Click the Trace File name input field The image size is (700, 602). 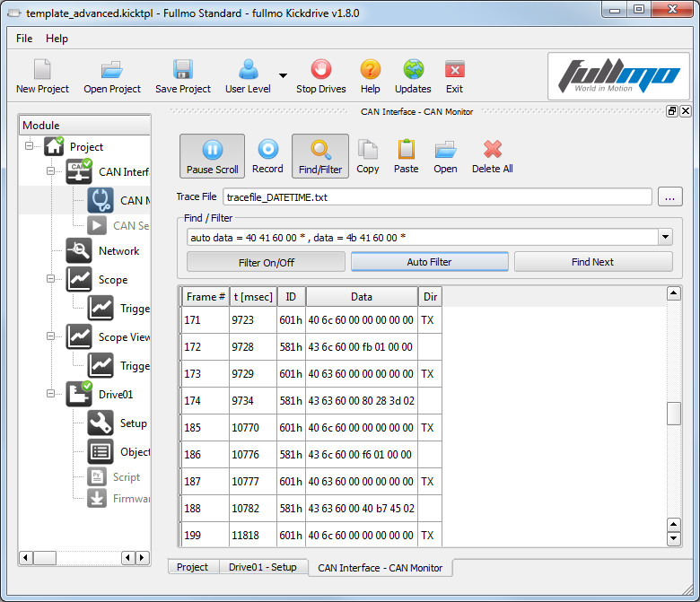437,196
